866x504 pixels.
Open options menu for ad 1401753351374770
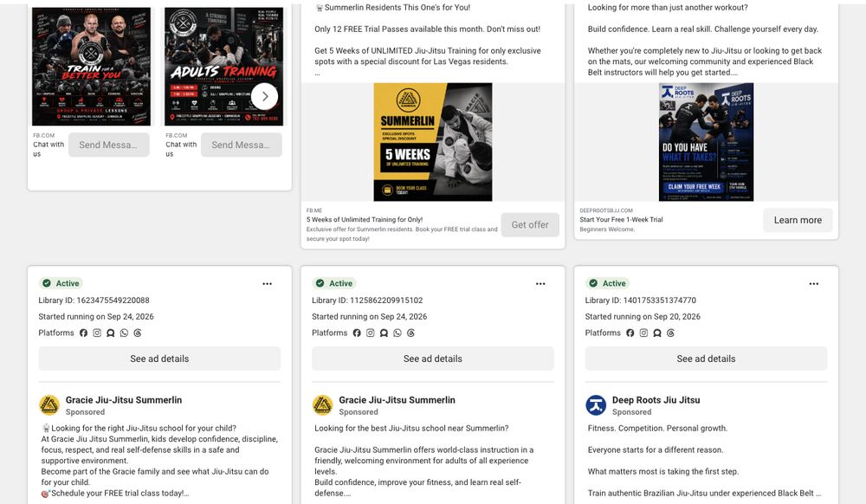tap(814, 284)
